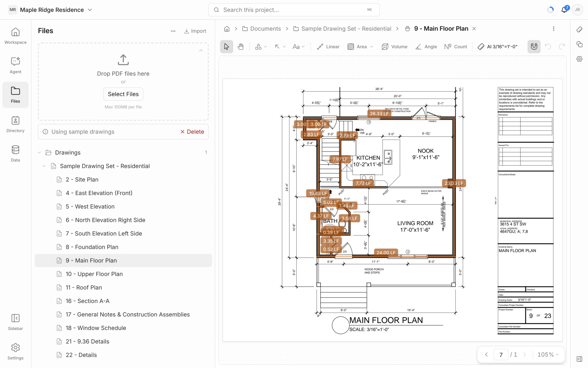The width and height of the screenshot is (588, 368).
Task: Open the ruler measurements panel icon
Action: click(x=579, y=29)
